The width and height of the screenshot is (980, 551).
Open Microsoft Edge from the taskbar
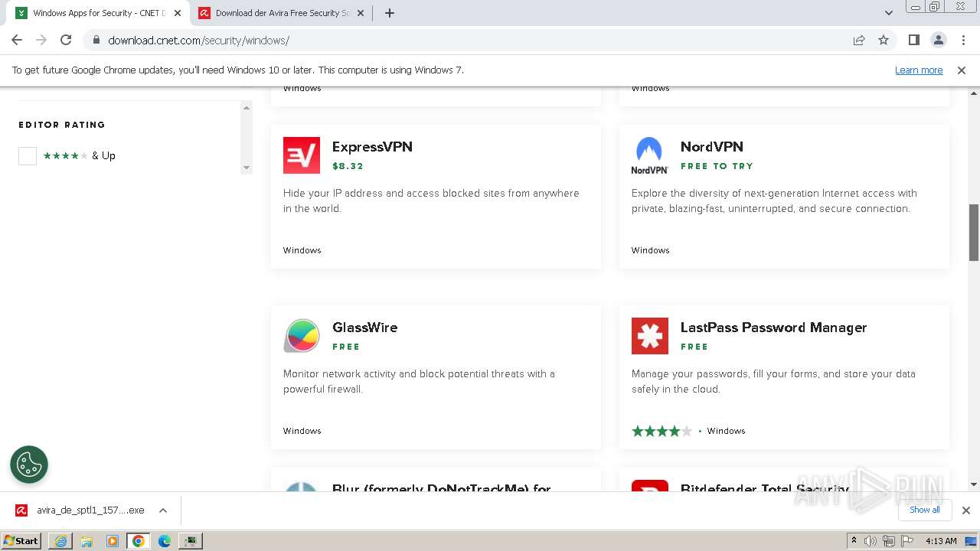click(x=165, y=541)
